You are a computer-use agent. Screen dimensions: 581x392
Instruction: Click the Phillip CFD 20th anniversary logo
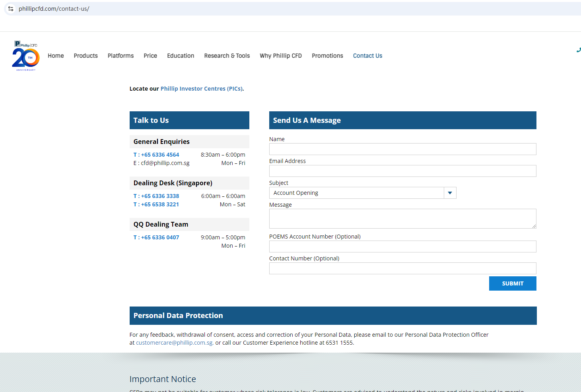pos(26,56)
